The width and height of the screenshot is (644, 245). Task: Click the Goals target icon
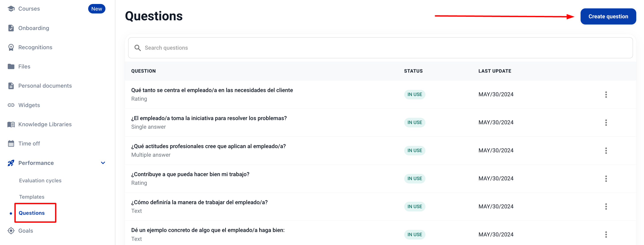click(11, 230)
